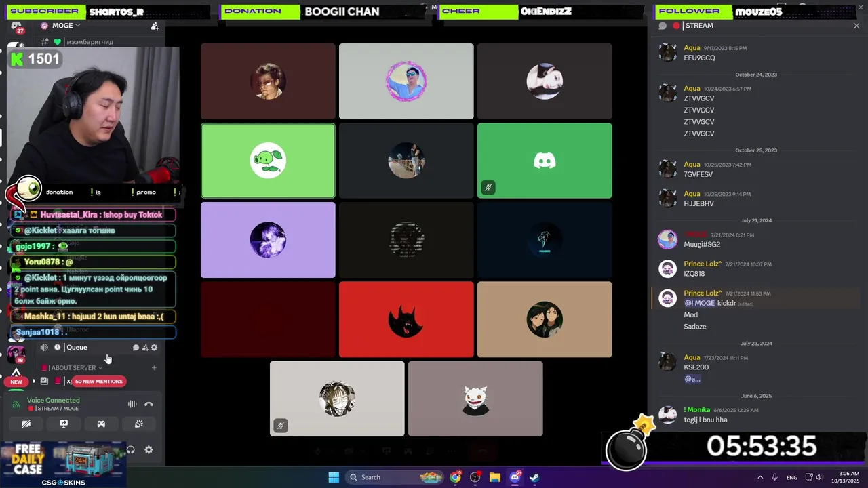Screen dimensions: 868x488
Task: Open direct messages with 37 badge
Action: click(16, 26)
